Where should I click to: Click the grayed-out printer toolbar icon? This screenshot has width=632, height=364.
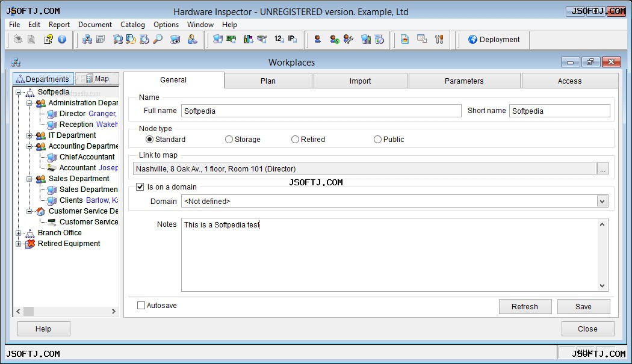pyautogui.click(x=17, y=39)
